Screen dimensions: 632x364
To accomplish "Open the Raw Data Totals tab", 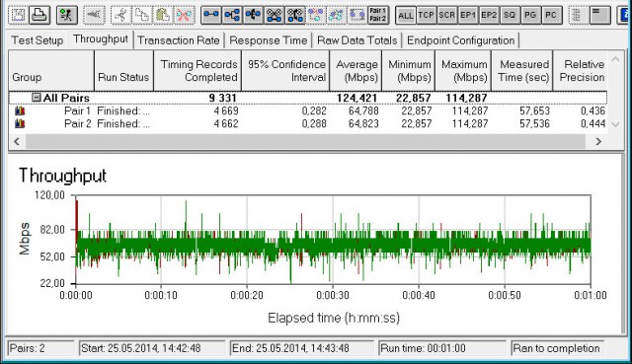I will (357, 40).
